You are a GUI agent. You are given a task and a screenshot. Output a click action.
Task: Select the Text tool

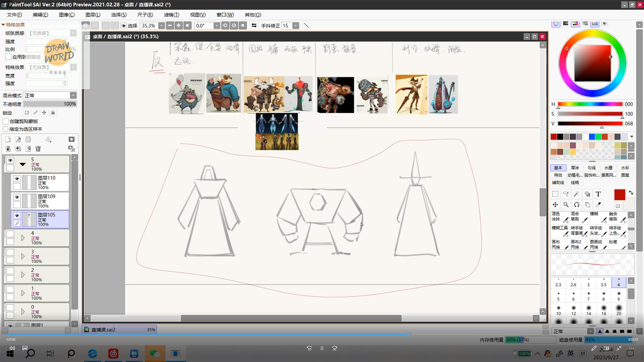(x=598, y=194)
